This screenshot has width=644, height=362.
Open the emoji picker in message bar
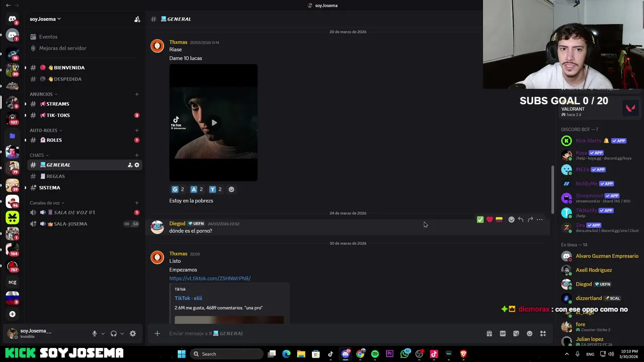point(529,333)
